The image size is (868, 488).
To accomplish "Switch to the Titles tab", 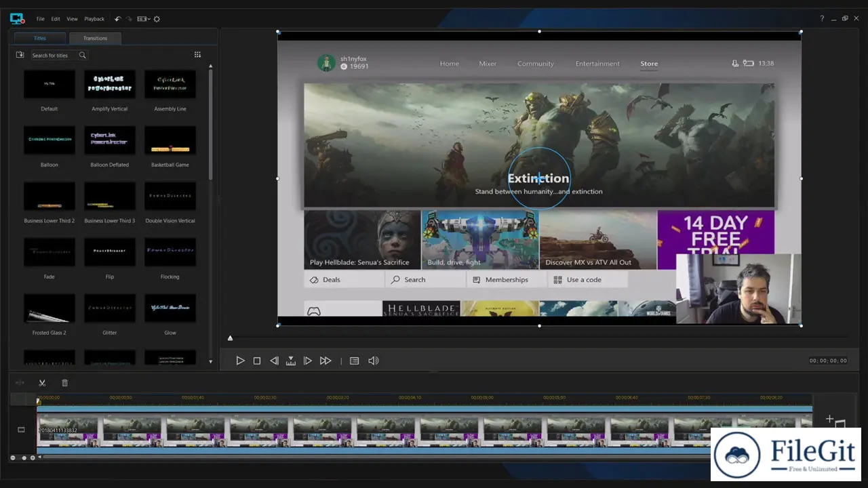I will (x=40, y=38).
